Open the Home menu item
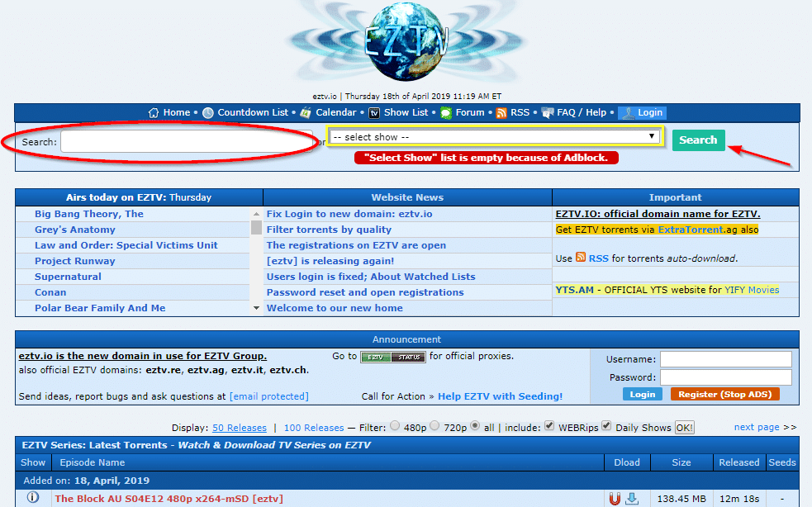The image size is (812, 507). click(177, 112)
